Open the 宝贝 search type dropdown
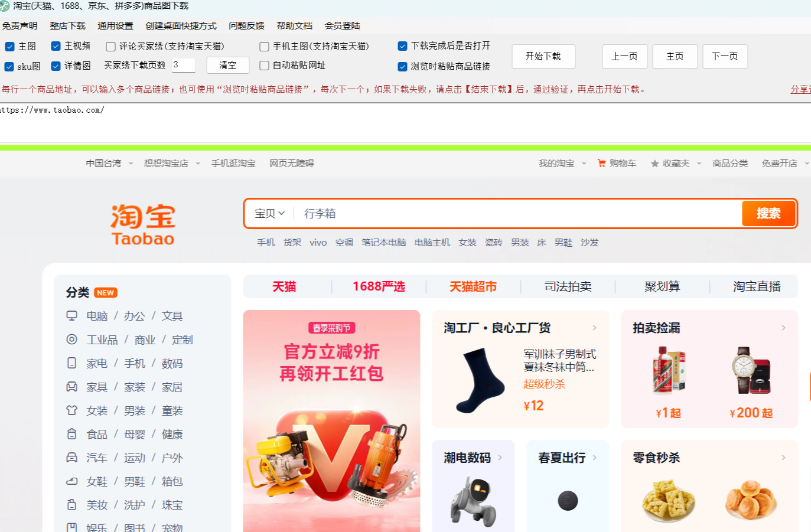 270,213
